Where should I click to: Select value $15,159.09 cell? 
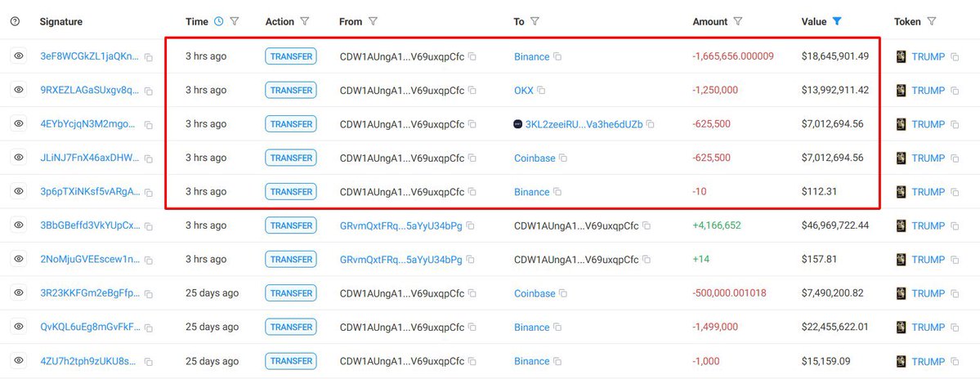826,360
